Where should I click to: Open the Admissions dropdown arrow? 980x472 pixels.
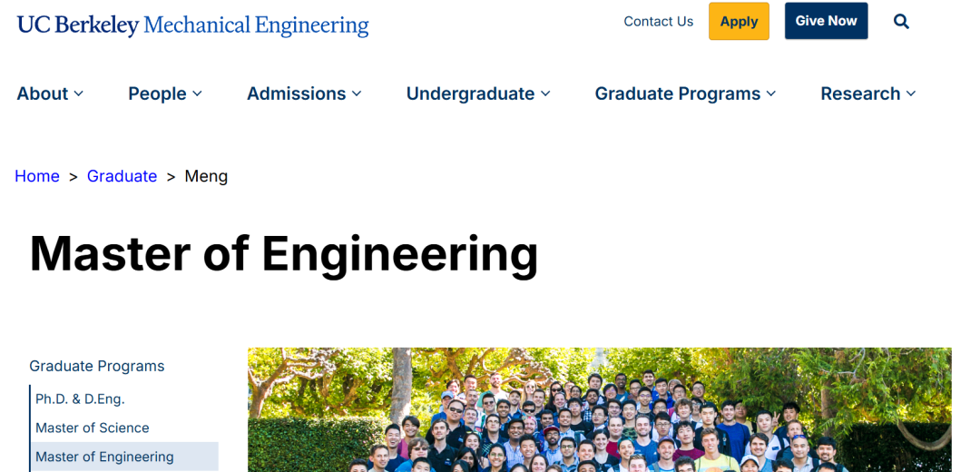click(357, 93)
